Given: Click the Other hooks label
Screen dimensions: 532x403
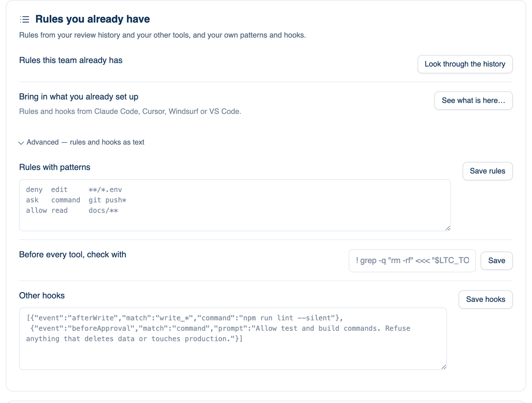Looking at the screenshot, I should click(42, 296).
